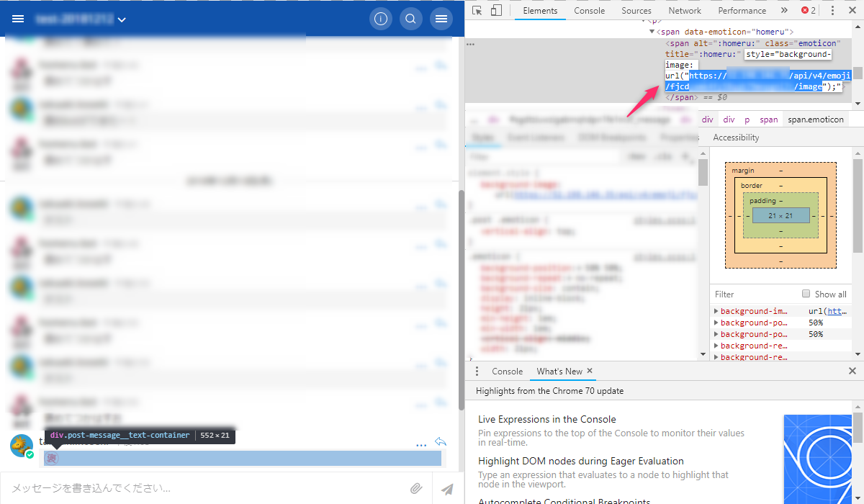This screenshot has height=504, width=864.
Task: Open more actions on the bottom message
Action: pyautogui.click(x=421, y=445)
